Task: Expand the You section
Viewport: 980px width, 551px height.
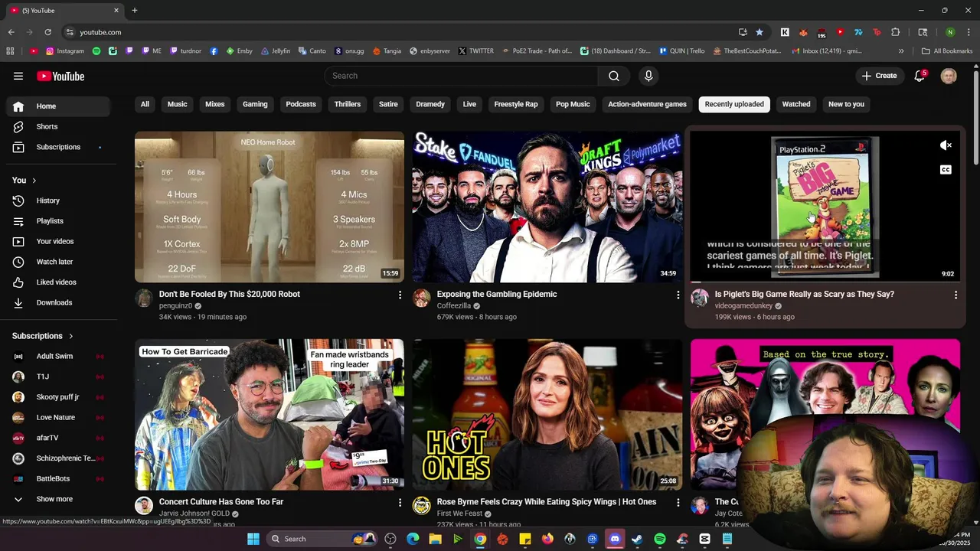Action: point(24,180)
